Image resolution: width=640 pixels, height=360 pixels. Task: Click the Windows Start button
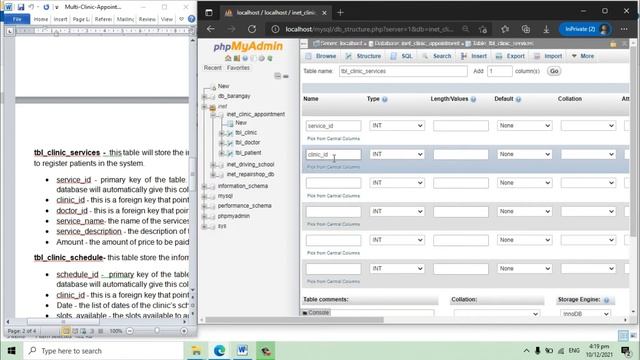click(11, 351)
